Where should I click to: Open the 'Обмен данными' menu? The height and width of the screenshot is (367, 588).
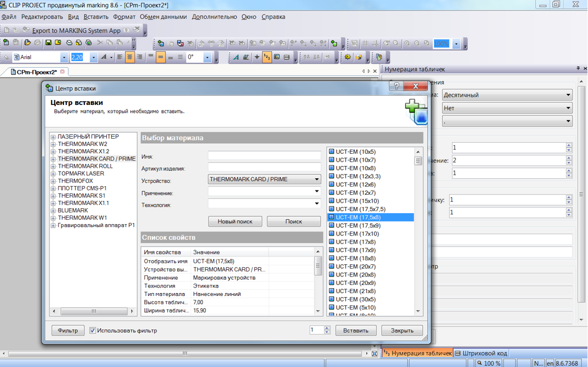[163, 17]
